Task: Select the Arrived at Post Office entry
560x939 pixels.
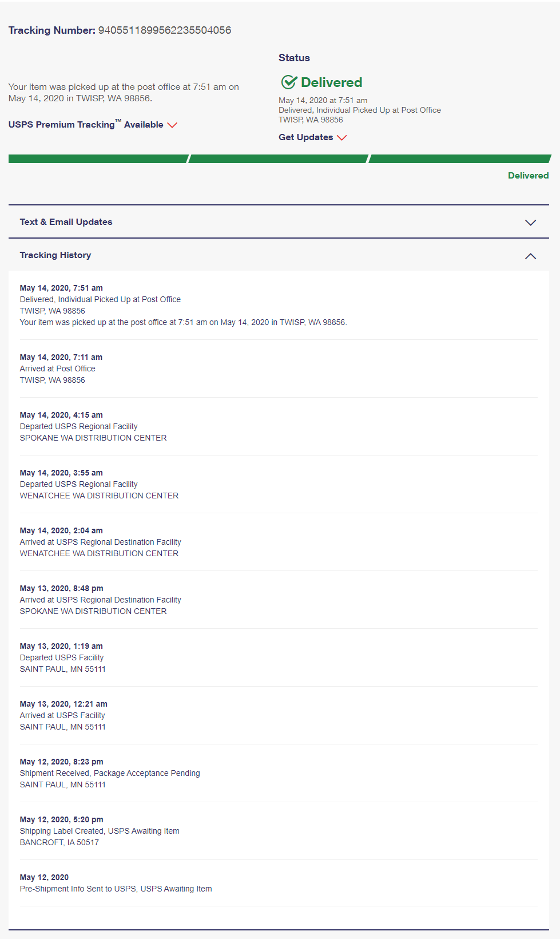Action: (x=279, y=369)
